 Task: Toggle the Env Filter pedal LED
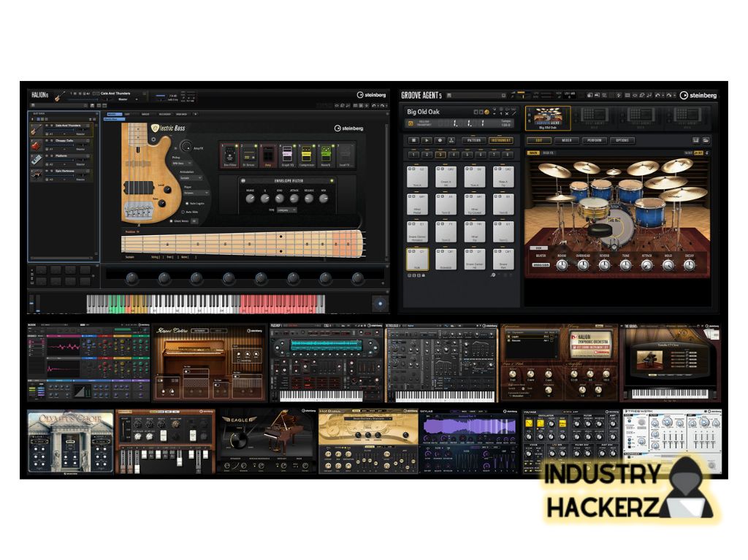coord(237,145)
